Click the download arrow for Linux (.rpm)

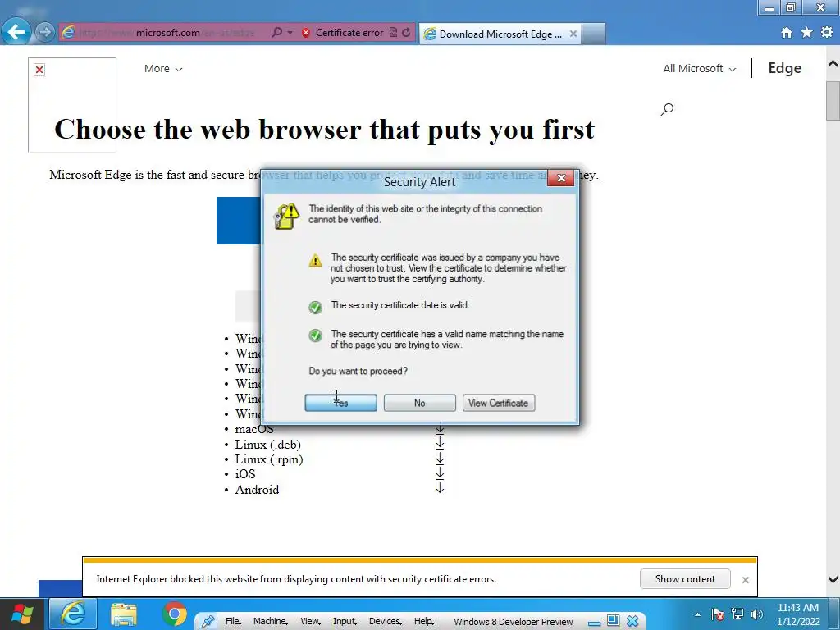440,459
